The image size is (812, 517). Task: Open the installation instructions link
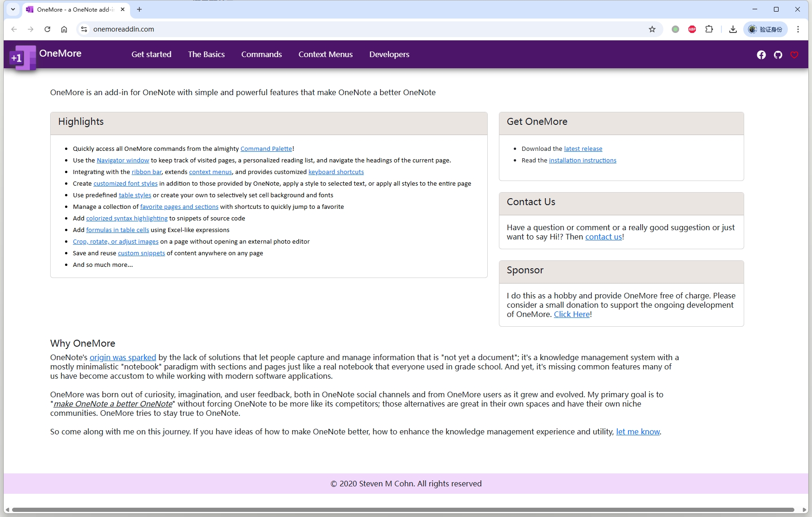pyautogui.click(x=583, y=160)
